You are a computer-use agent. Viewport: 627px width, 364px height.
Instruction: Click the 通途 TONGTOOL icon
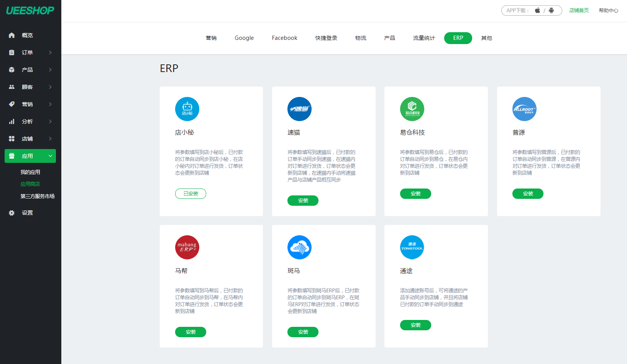412,247
